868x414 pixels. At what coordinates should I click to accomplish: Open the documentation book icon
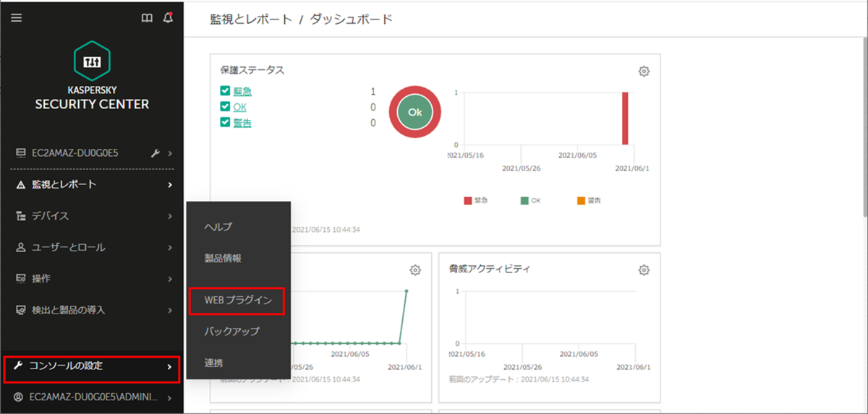tap(147, 18)
